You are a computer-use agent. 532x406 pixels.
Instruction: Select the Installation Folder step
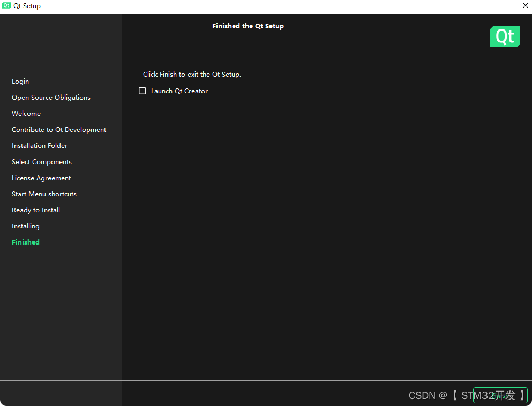[40, 146]
